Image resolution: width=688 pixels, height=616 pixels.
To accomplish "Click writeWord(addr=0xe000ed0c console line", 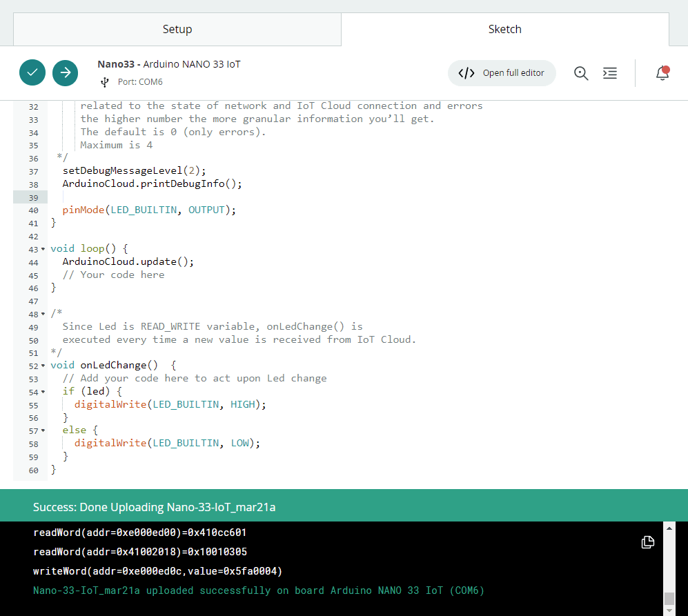I will pos(157,571).
